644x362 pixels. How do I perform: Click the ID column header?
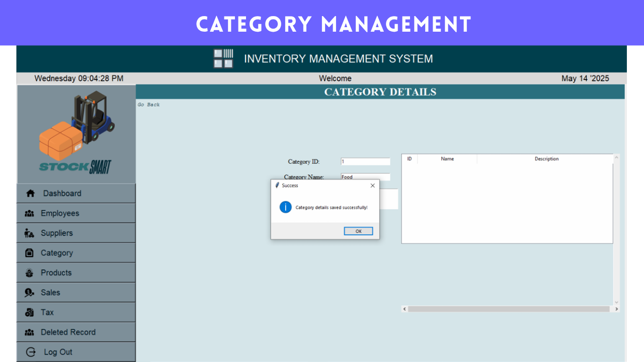[410, 159]
